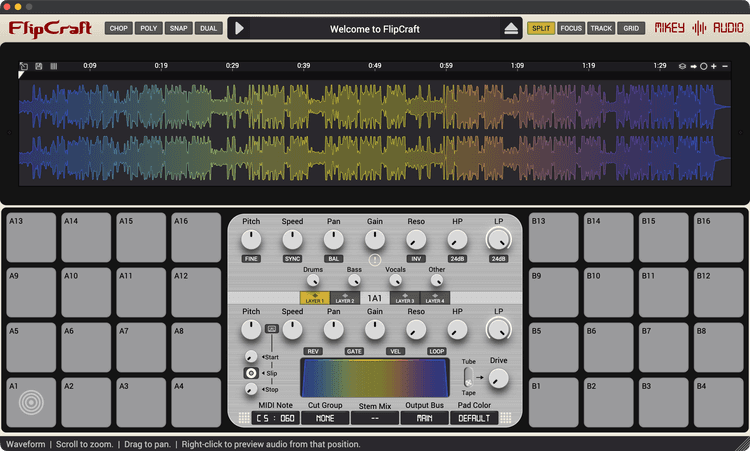The height and width of the screenshot is (451, 750).
Task: Click the FlipCraft logo
Action: [50, 29]
